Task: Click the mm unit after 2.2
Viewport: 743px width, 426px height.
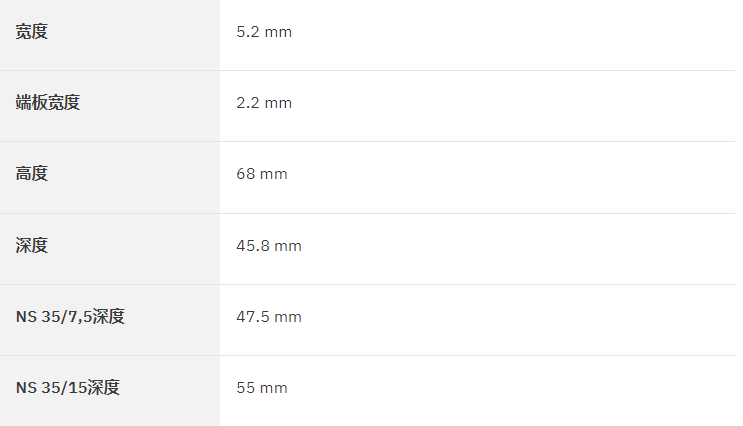Action: pos(278,103)
